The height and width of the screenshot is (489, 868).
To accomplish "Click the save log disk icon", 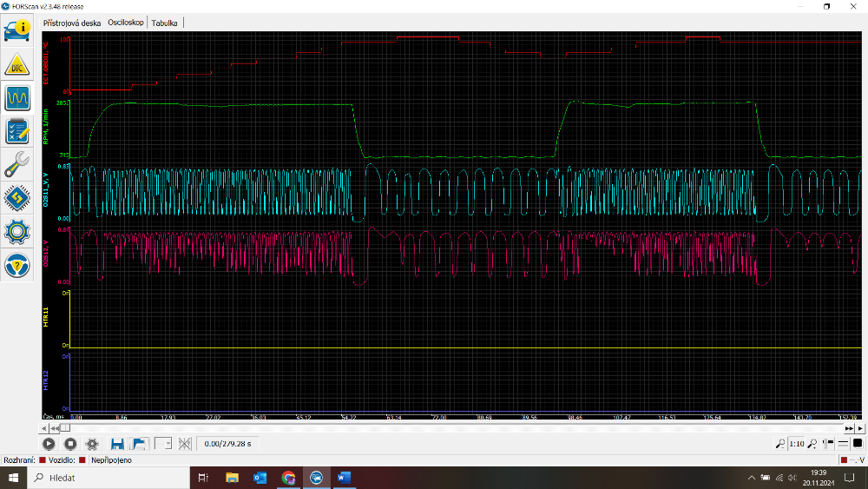I will pyautogui.click(x=117, y=444).
